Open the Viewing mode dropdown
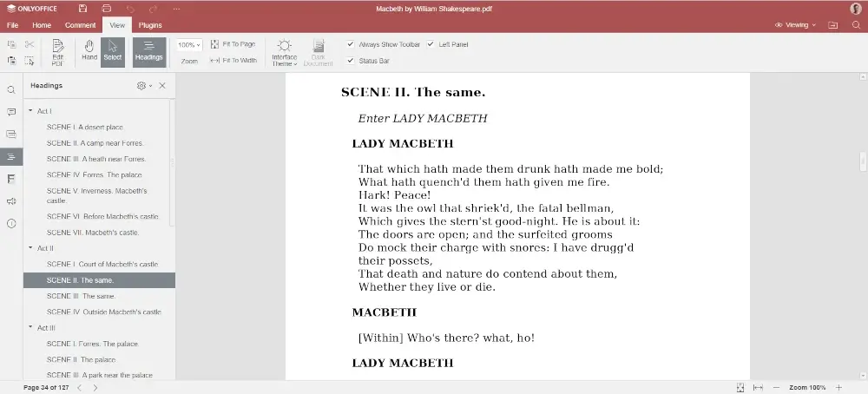 795,25
